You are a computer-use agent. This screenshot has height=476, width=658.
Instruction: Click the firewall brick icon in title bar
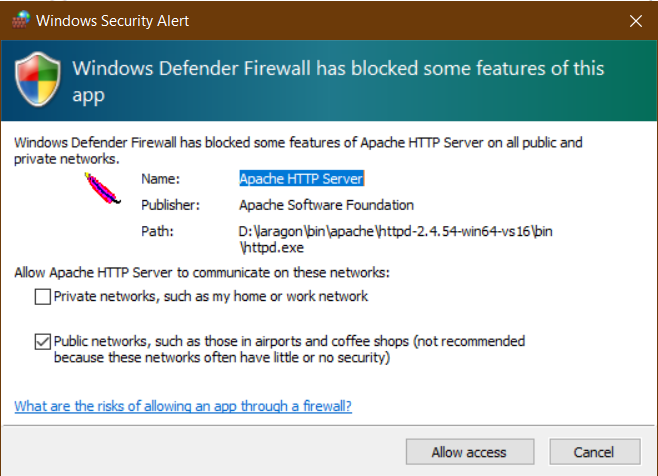(21, 20)
